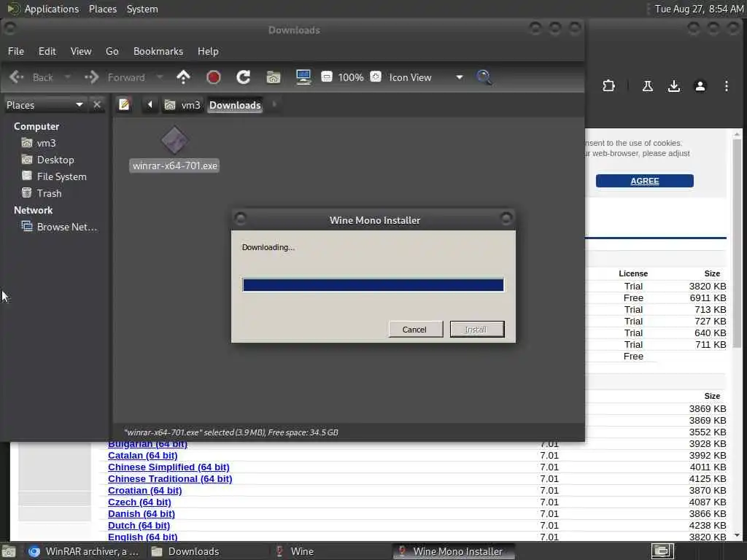The height and width of the screenshot is (560, 747).
Task: Open Icon View mode dropdown
Action: 426,77
